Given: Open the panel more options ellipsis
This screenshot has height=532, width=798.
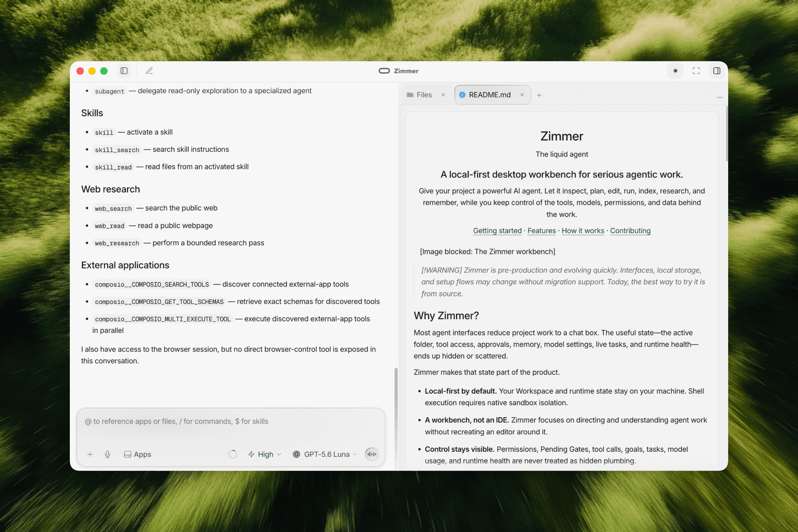Looking at the screenshot, I should point(720,96).
